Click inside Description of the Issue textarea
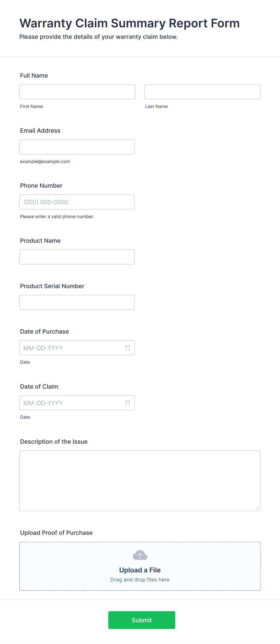Viewport: 280px width, 644px height. tap(140, 480)
